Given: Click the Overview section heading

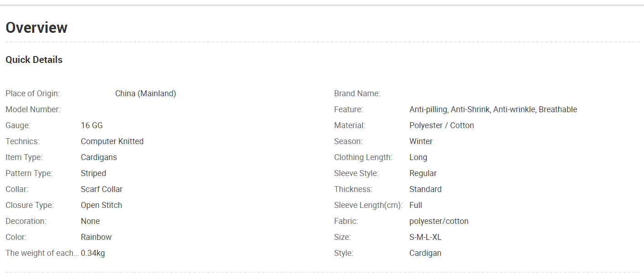Looking at the screenshot, I should coord(37,28).
